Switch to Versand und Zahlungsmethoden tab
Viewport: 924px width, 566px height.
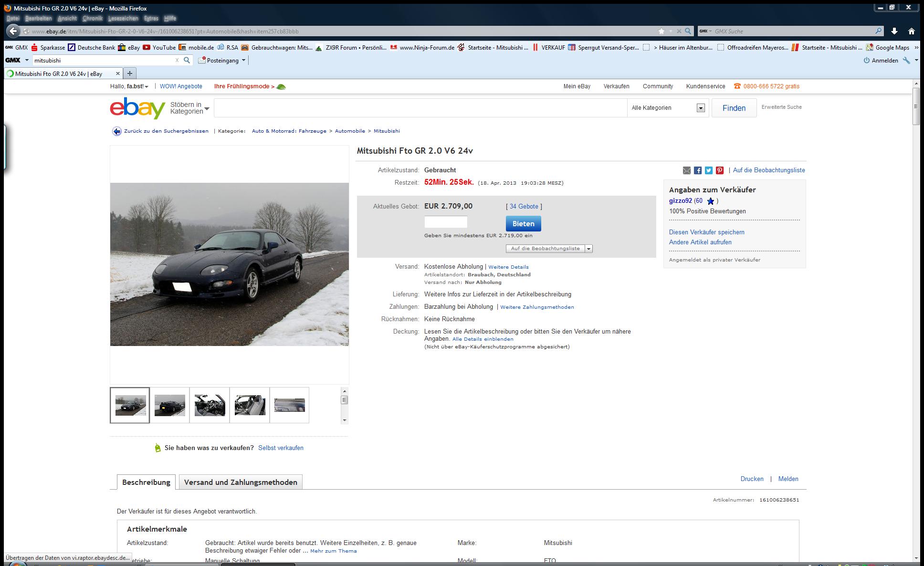coord(241,482)
